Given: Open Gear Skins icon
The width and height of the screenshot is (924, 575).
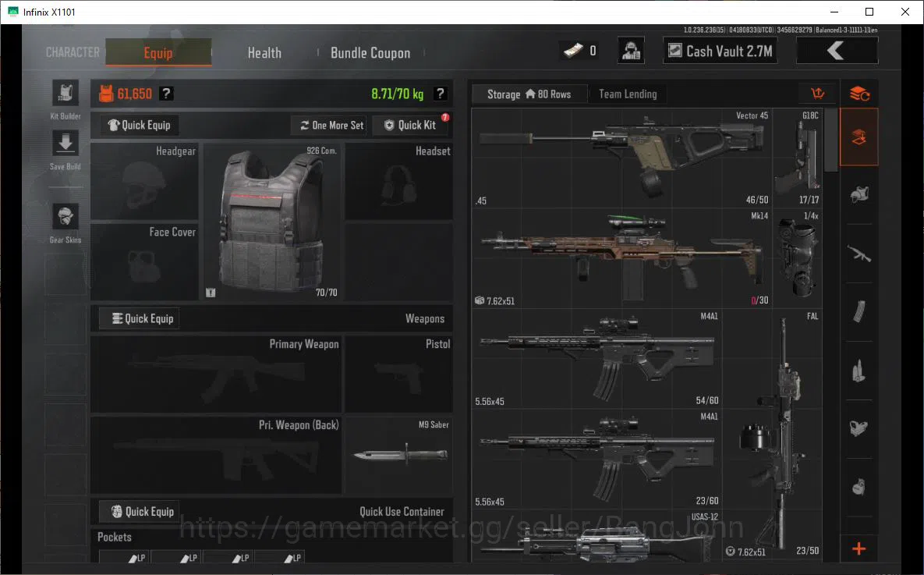Looking at the screenshot, I should pyautogui.click(x=65, y=217).
